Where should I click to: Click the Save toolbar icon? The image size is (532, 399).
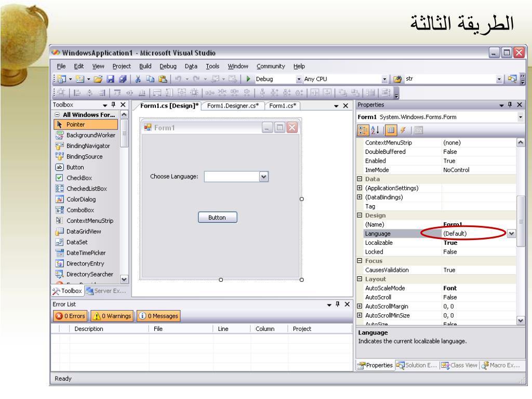tap(110, 79)
